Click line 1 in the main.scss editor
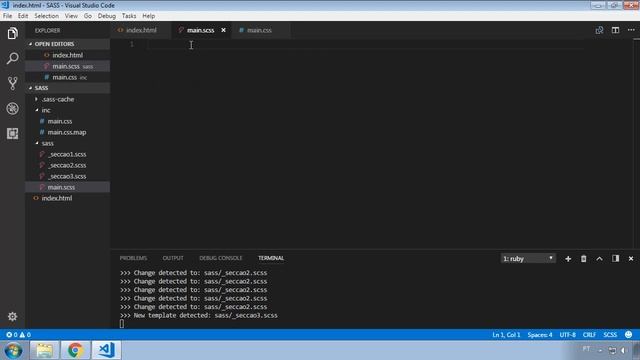640x360 pixels. pyautogui.click(x=365, y=44)
